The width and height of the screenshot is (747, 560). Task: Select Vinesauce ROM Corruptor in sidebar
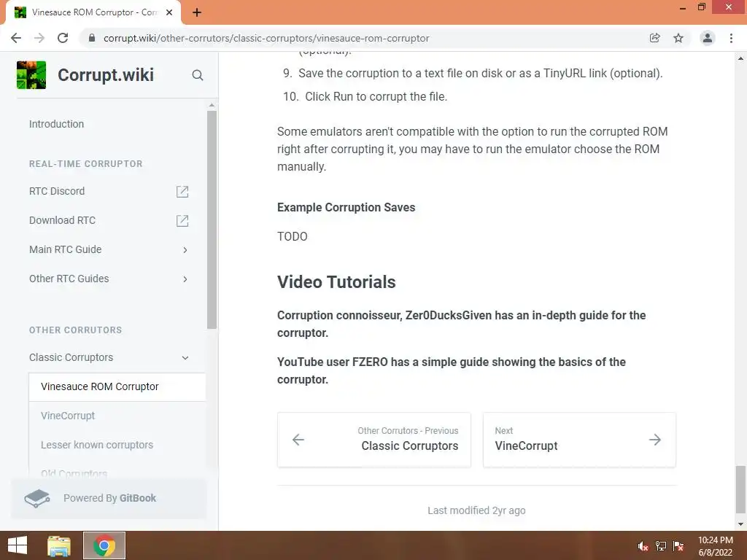click(117, 386)
